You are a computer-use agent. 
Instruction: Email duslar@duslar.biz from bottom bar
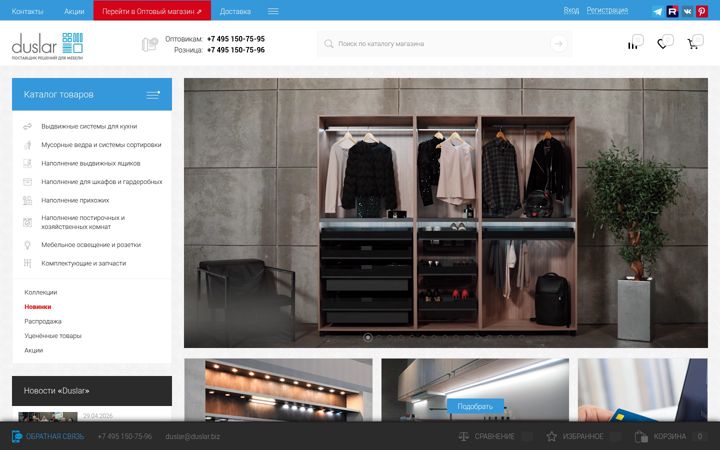pos(192,436)
